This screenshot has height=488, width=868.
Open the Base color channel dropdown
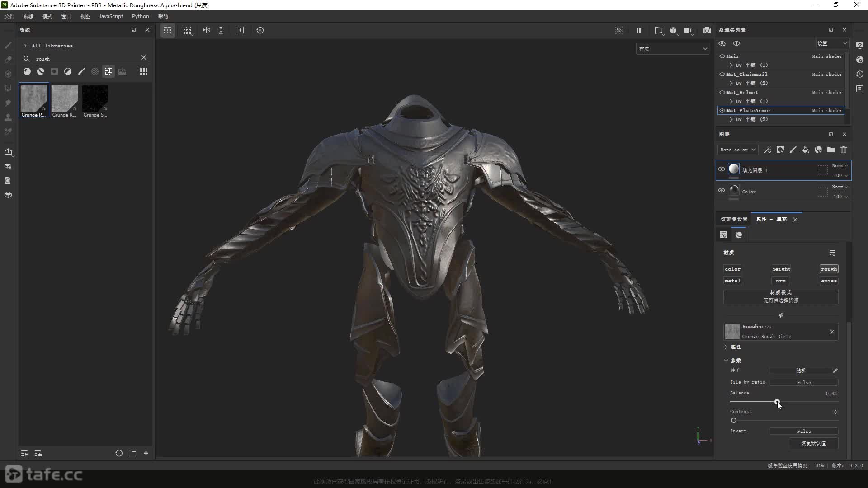click(x=738, y=150)
